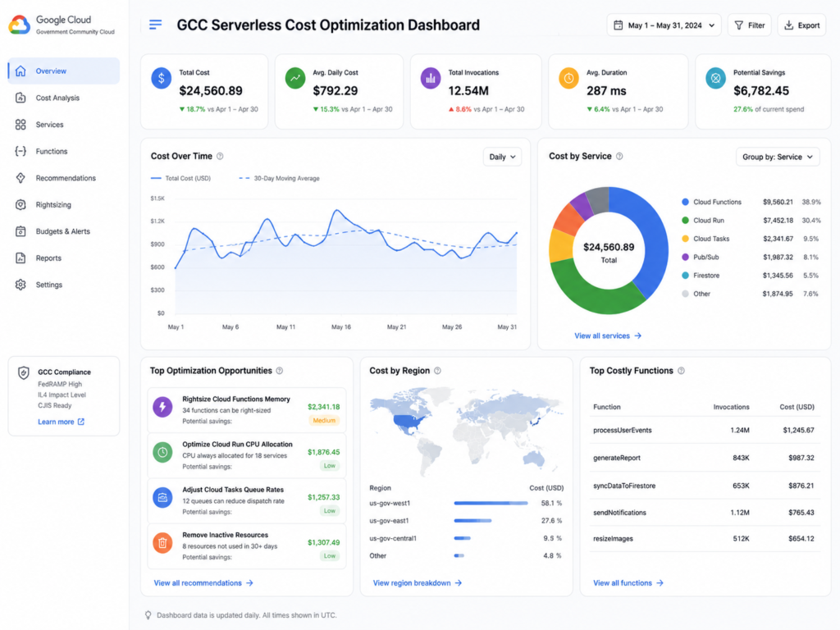This screenshot has width=840, height=630.
Task: Click the Remove Inactive Resources trash icon
Action: tap(162, 543)
